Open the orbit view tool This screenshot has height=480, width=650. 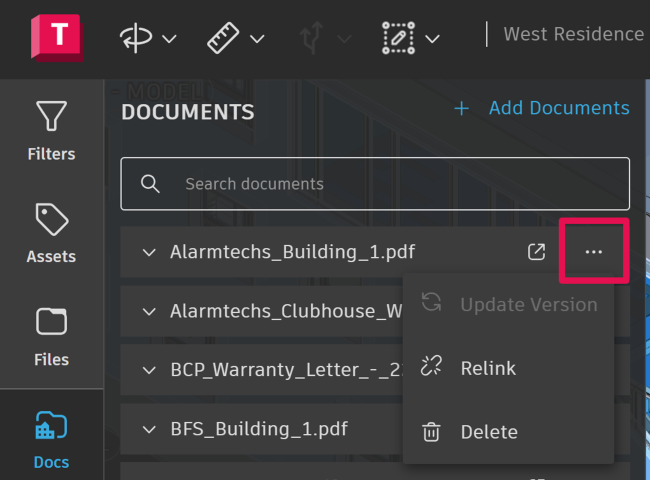click(135, 38)
